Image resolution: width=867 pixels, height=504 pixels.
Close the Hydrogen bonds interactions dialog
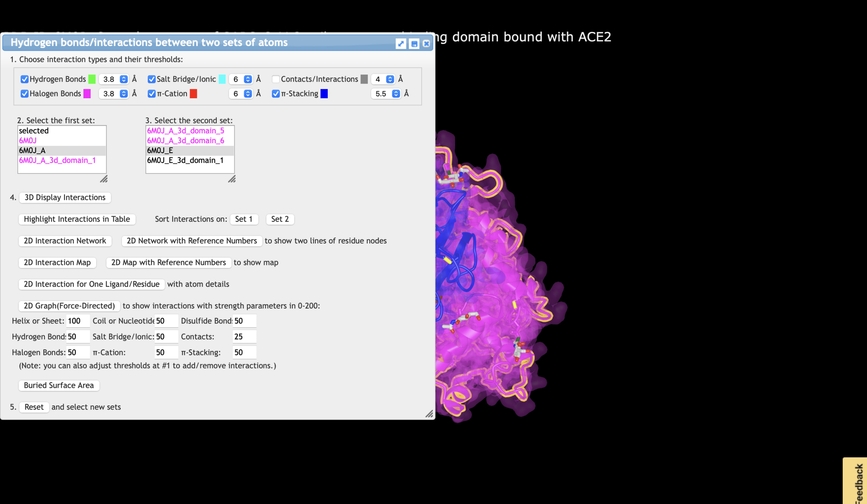pyautogui.click(x=426, y=44)
